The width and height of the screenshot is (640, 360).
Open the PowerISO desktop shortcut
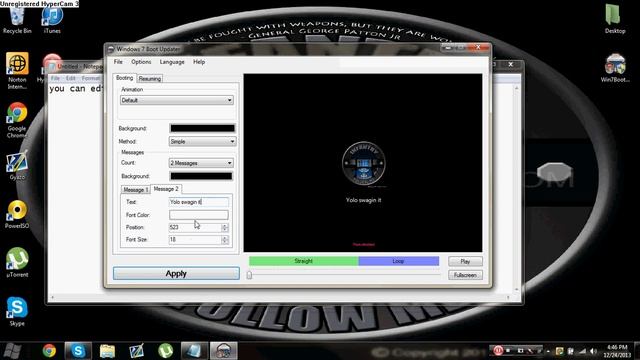coord(17,215)
